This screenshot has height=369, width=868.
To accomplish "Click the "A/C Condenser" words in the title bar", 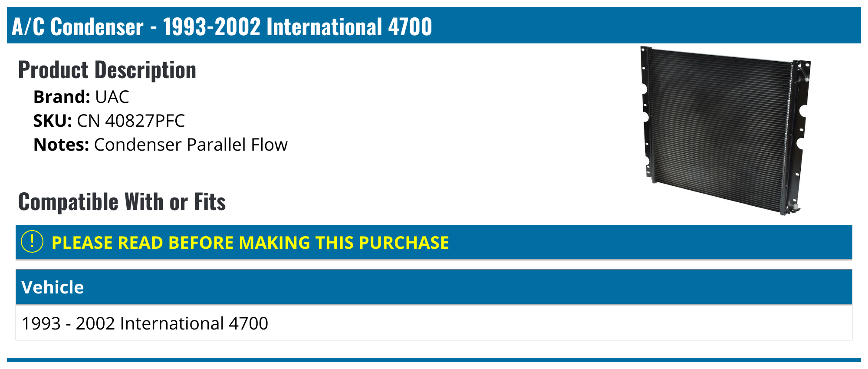I will [x=78, y=27].
